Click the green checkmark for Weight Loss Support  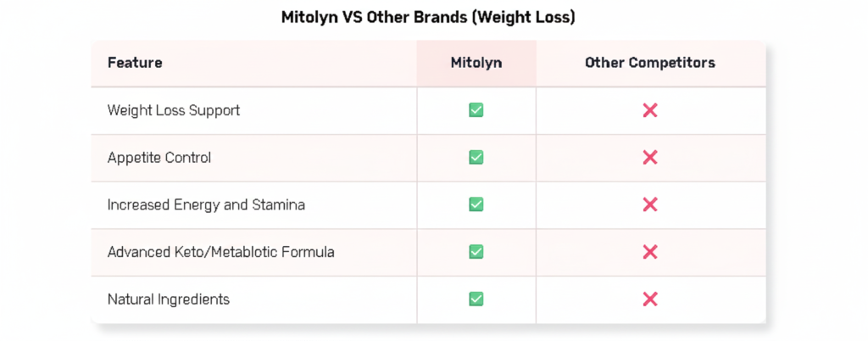click(476, 110)
